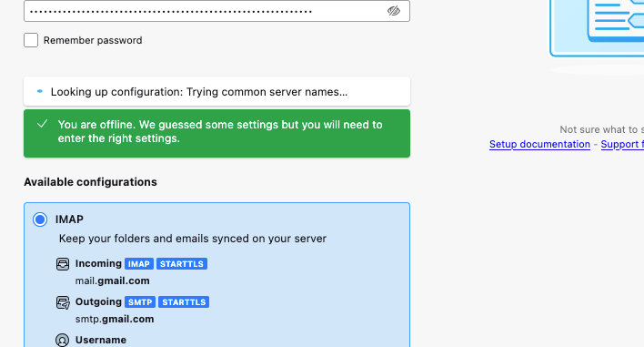Click the checkmark icon in the green offline notice

[x=43, y=124]
